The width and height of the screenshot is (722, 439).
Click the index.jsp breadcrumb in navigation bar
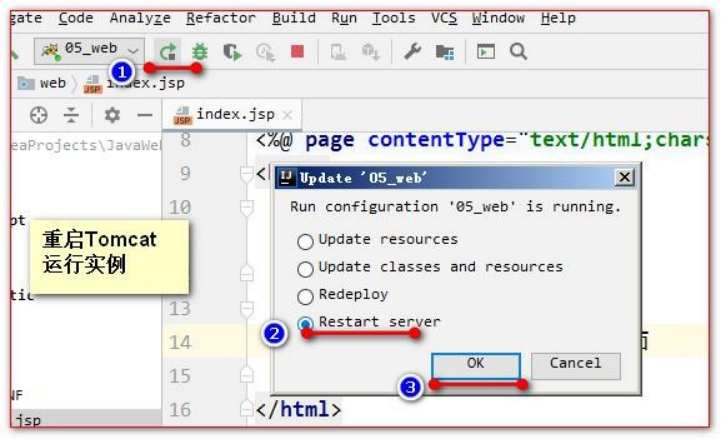point(134,84)
